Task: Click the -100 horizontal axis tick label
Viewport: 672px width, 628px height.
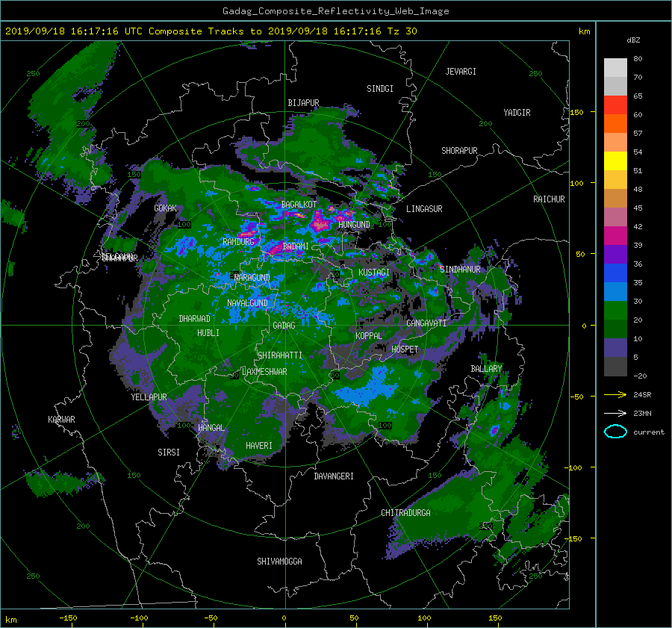Action: pos(139,618)
